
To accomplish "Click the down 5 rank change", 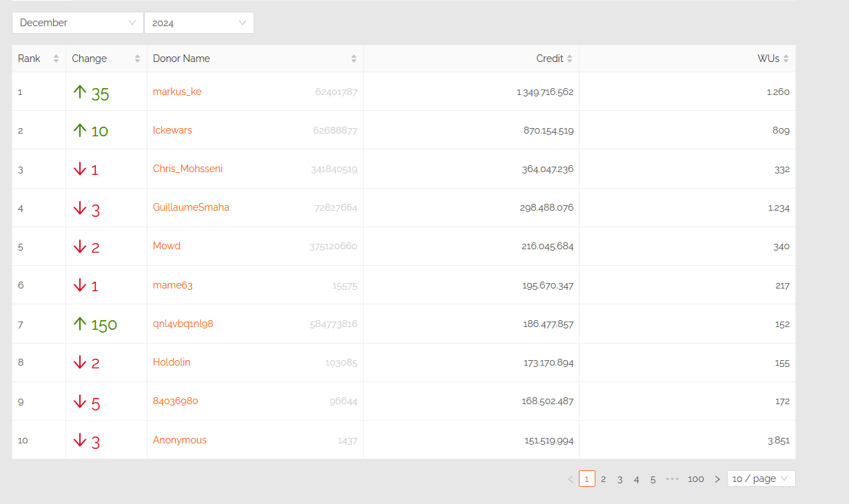I will pos(86,403).
